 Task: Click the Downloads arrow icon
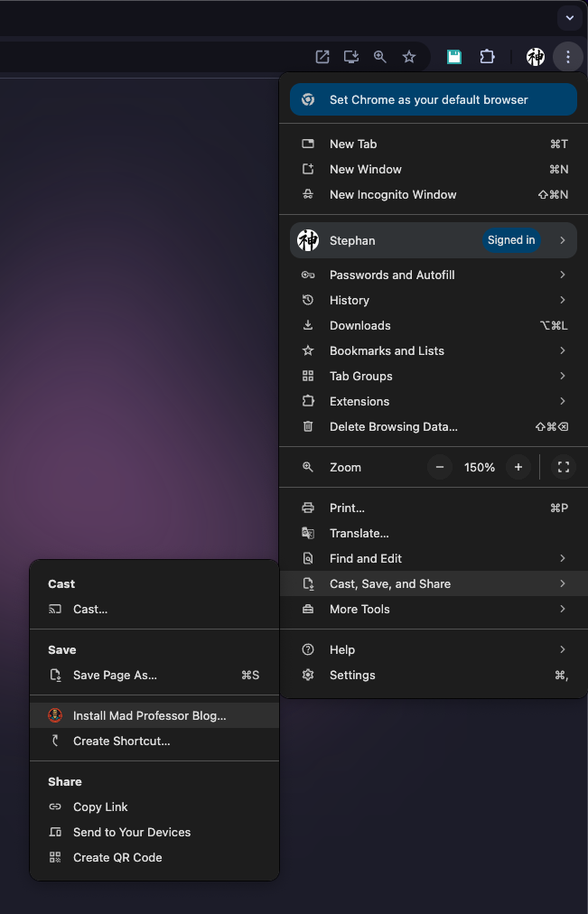coord(308,325)
